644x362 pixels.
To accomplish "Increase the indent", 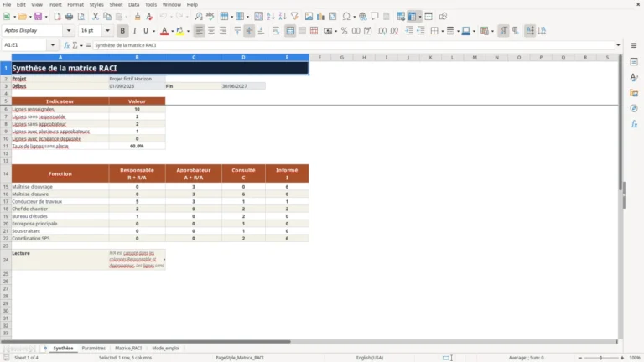I will pos(408,31).
